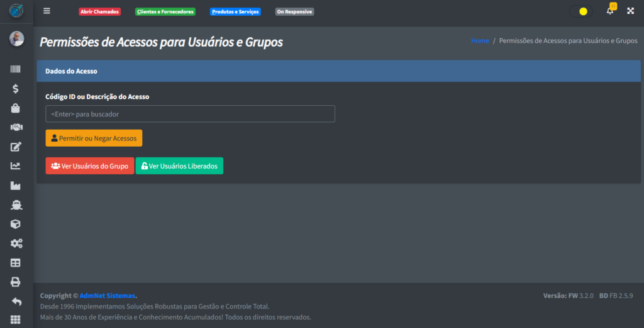This screenshot has height=328, width=644.
Task: Open the Clientes e Fornecedores shortcut
Action: click(165, 12)
